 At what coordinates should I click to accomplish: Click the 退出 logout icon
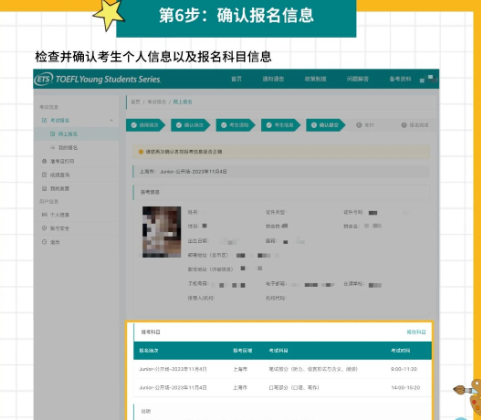pos(44,242)
